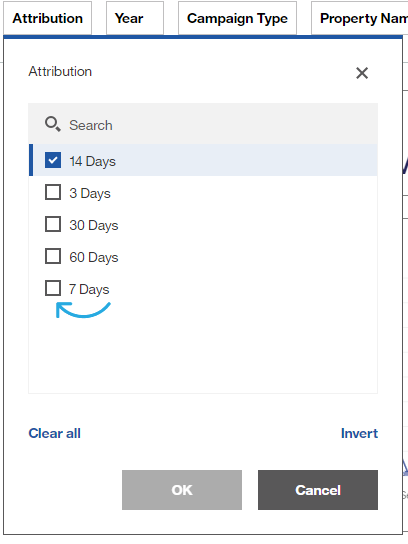
Task: Check the 30 Days checkbox
Action: tap(53, 224)
